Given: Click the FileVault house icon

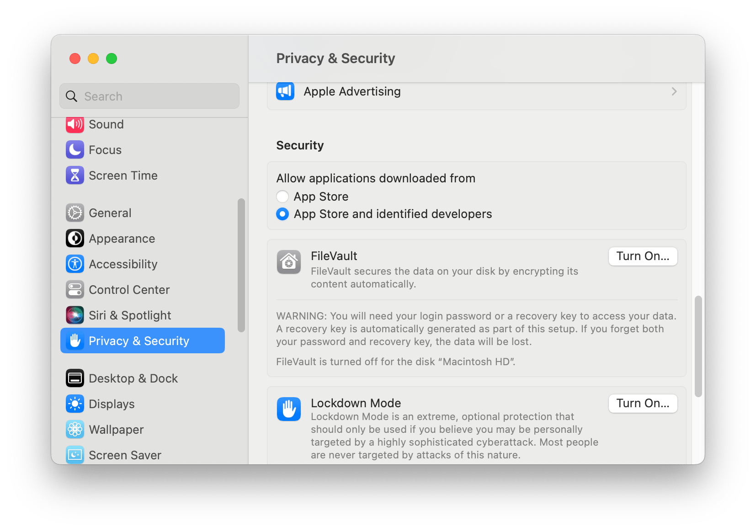Looking at the screenshot, I should tap(289, 262).
